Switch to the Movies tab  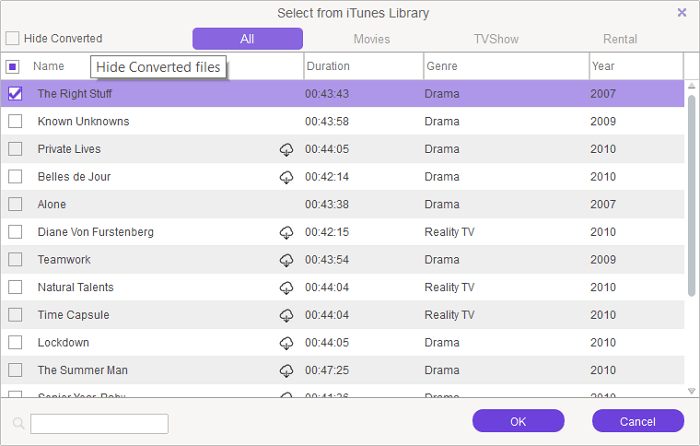pos(372,39)
